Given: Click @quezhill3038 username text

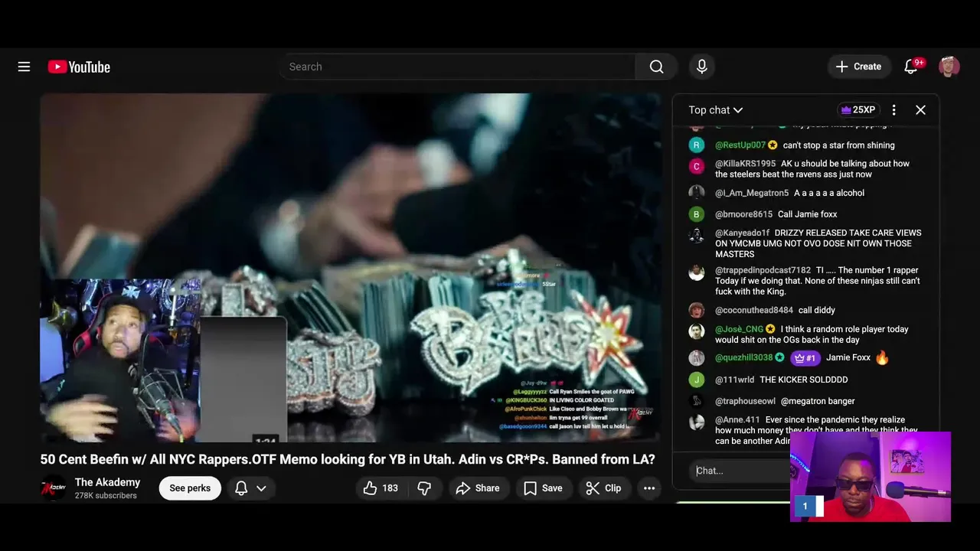Looking at the screenshot, I should (x=743, y=358).
